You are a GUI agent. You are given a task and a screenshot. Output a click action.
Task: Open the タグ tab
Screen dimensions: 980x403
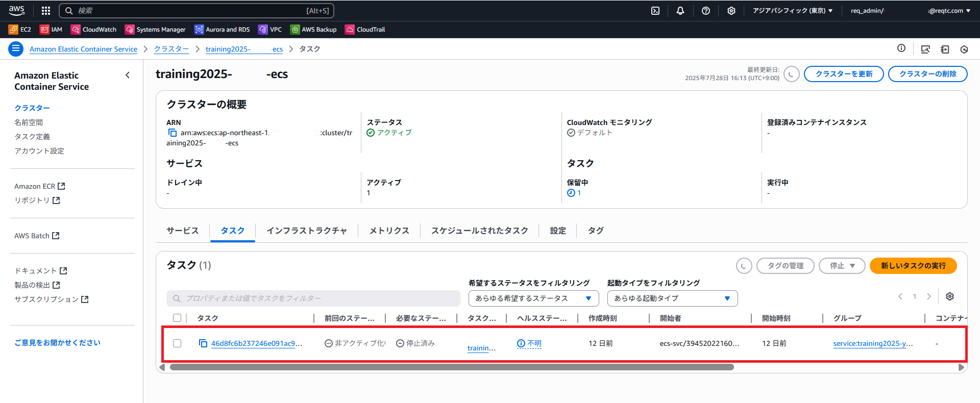[x=596, y=231]
